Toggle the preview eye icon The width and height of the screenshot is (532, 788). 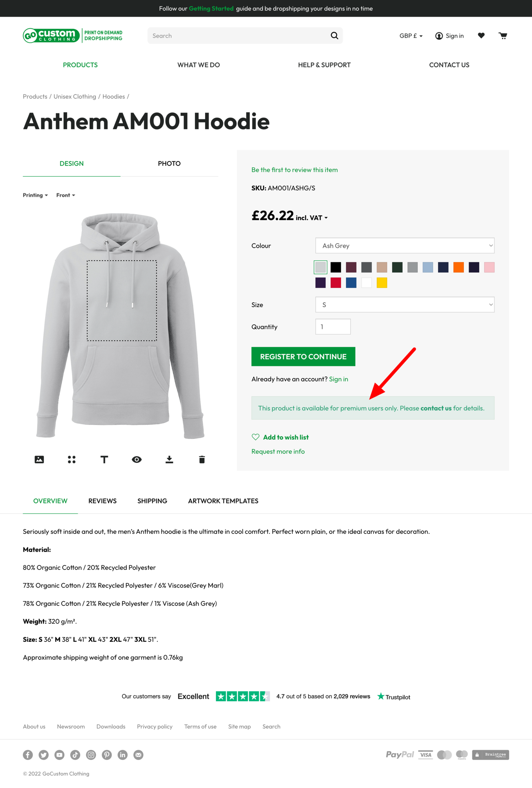tap(137, 459)
